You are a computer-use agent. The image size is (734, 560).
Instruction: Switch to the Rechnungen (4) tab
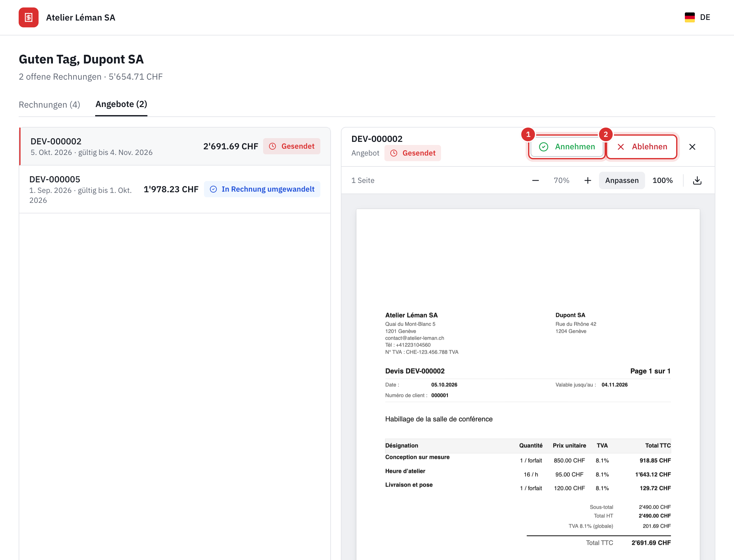(x=49, y=105)
